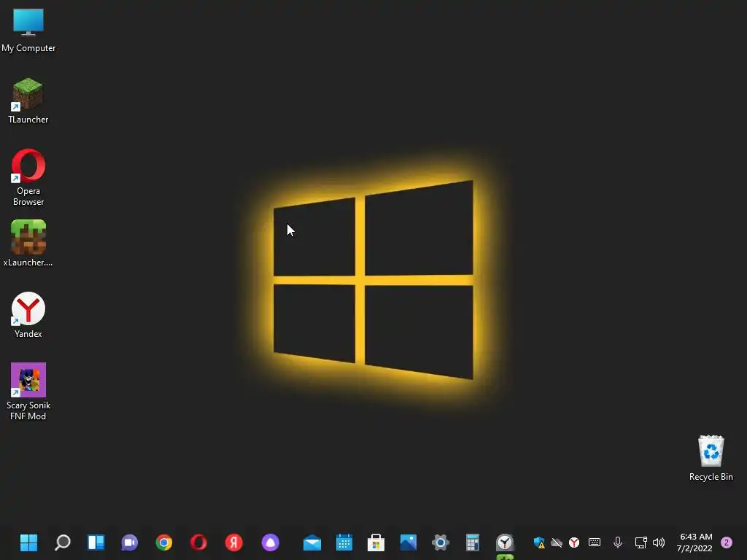Viewport: 747px width, 560px height.
Task: Select the xLauncher desktop icon
Action: tap(28, 244)
